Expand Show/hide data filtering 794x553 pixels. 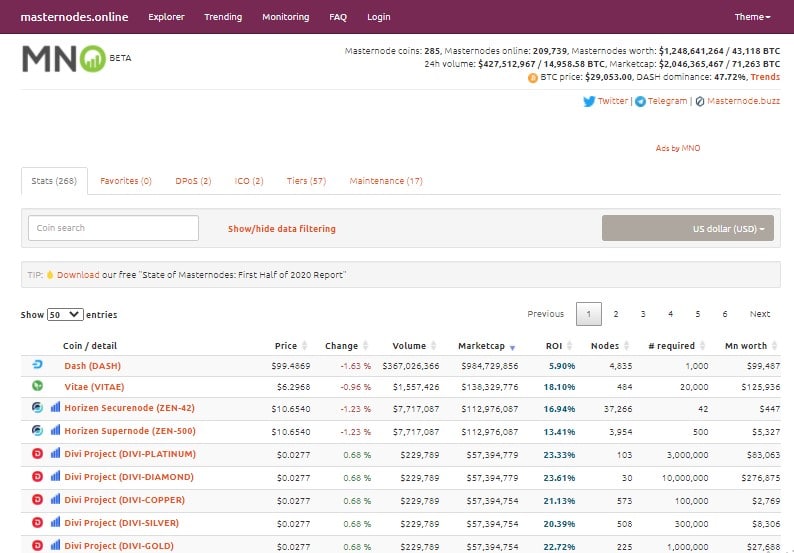click(282, 229)
